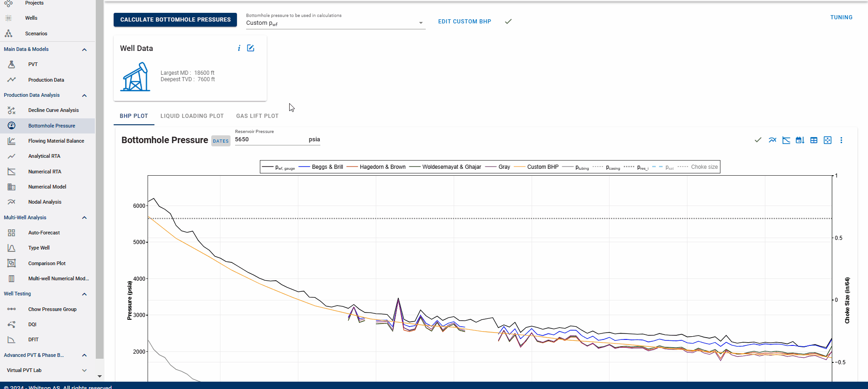Open the table view icon in the plot toolbar
Viewport: 868px width, 389px height.
pos(814,140)
